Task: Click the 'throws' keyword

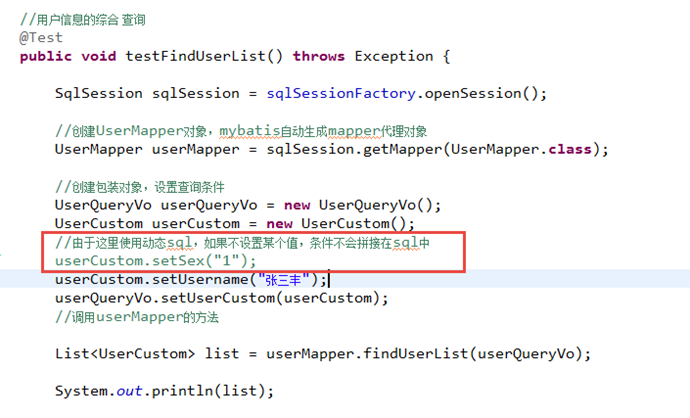Action: 319,56
